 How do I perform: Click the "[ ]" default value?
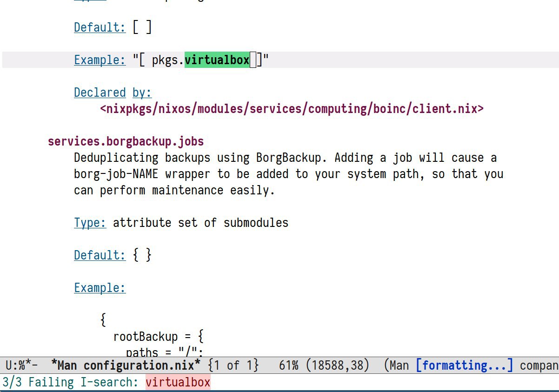[x=142, y=27]
